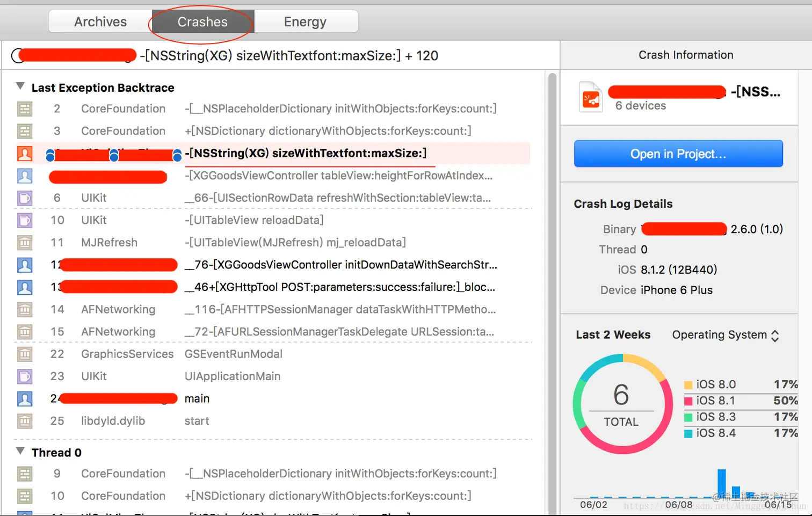
Task: Click the cup icon beside UIApplicationMain row
Action: tap(25, 376)
